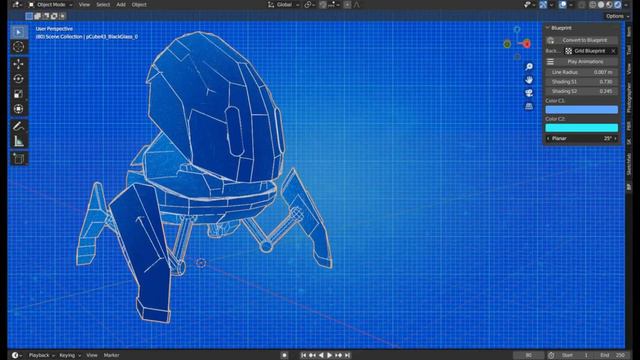The height and width of the screenshot is (360, 640).
Task: Open the timeline Marker menu
Action: click(111, 355)
